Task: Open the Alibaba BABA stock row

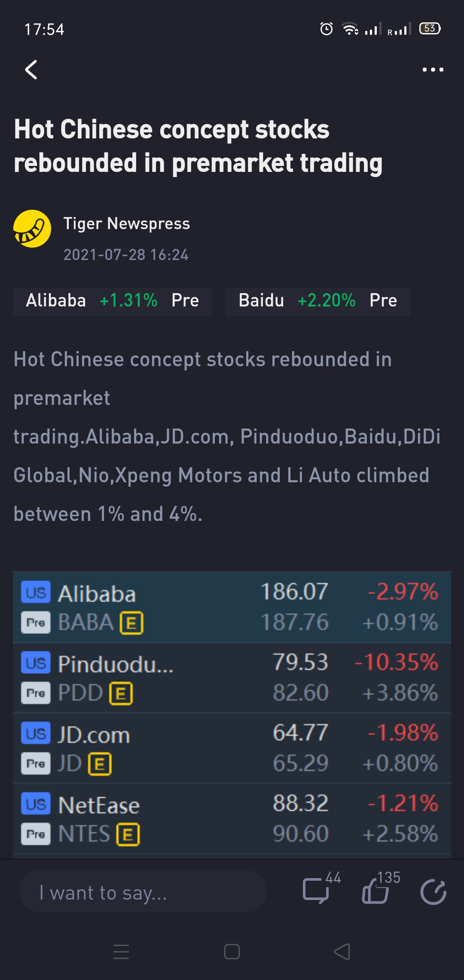Action: coord(232,607)
